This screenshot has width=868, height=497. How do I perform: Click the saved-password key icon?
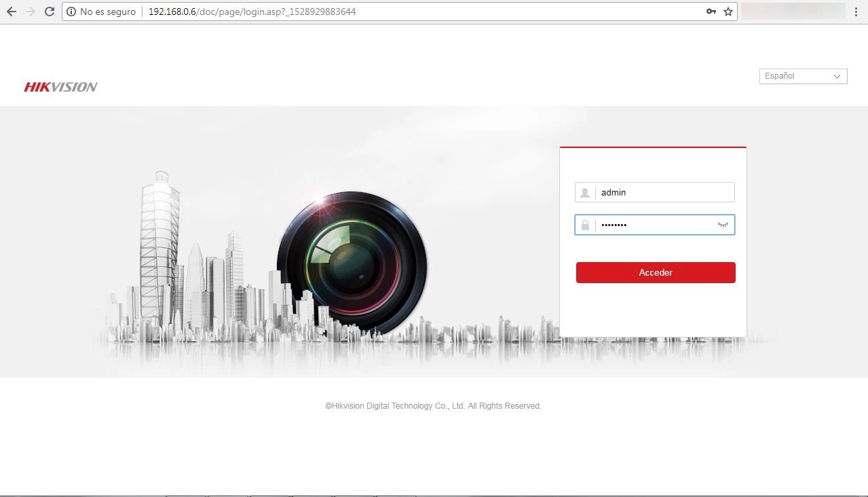pos(711,11)
